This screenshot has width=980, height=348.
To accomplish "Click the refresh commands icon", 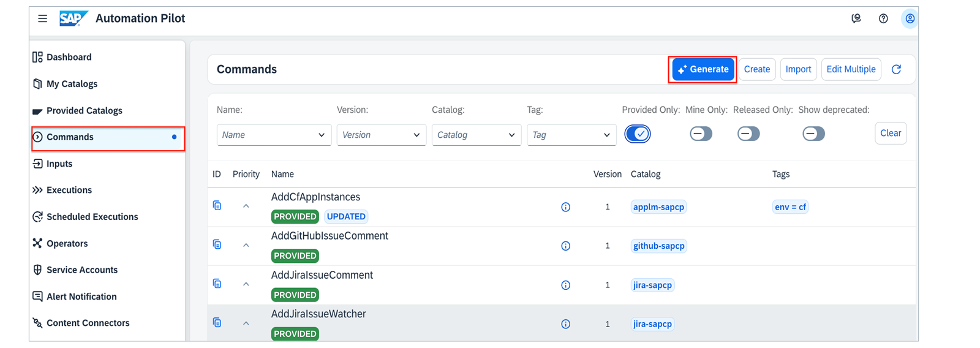I will pos(896,69).
